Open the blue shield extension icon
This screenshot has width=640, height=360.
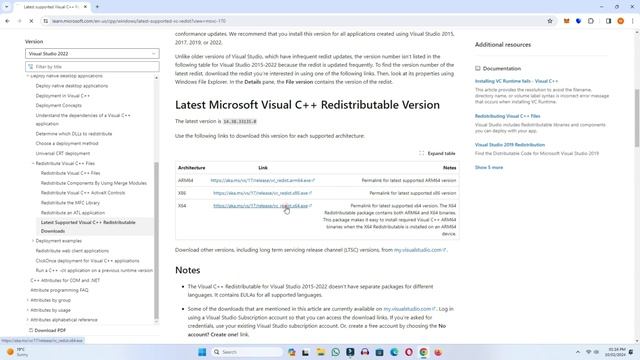click(578, 21)
